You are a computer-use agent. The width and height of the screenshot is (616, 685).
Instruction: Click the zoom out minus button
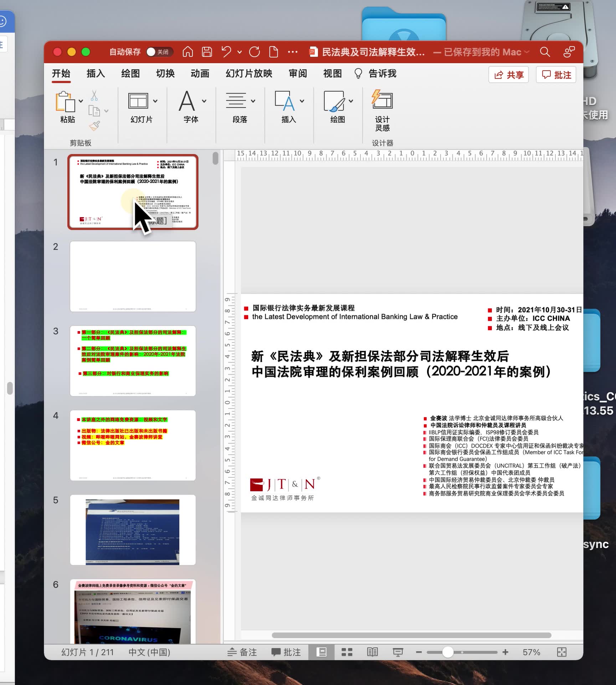click(419, 652)
